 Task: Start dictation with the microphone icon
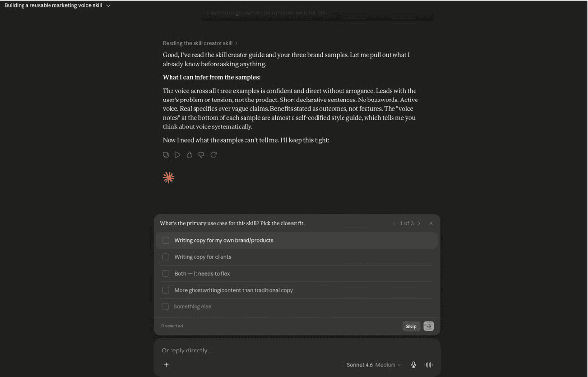point(414,365)
